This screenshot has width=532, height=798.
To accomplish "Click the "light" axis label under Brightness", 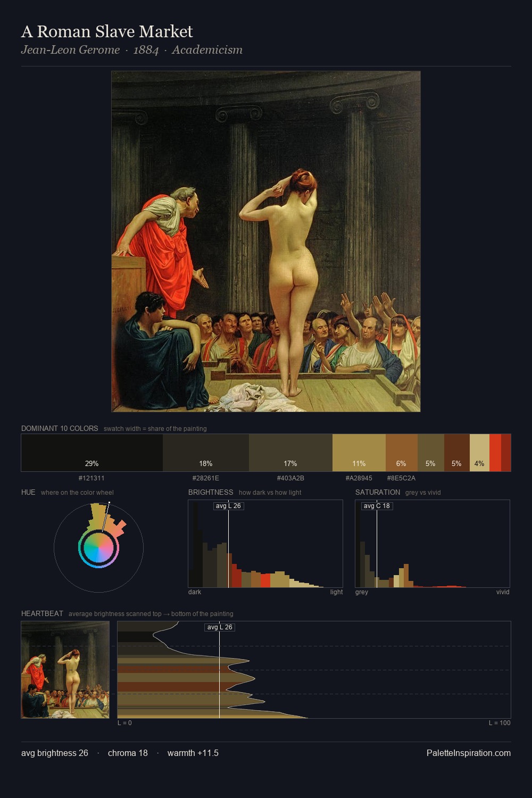I will [336, 592].
